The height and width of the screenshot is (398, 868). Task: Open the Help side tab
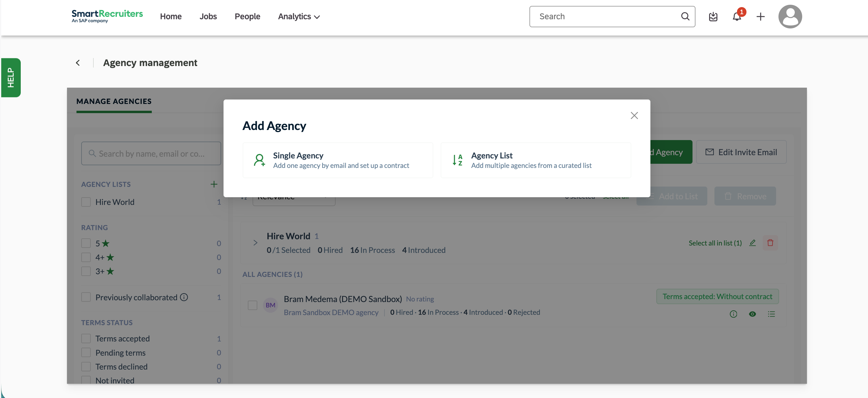(11, 78)
